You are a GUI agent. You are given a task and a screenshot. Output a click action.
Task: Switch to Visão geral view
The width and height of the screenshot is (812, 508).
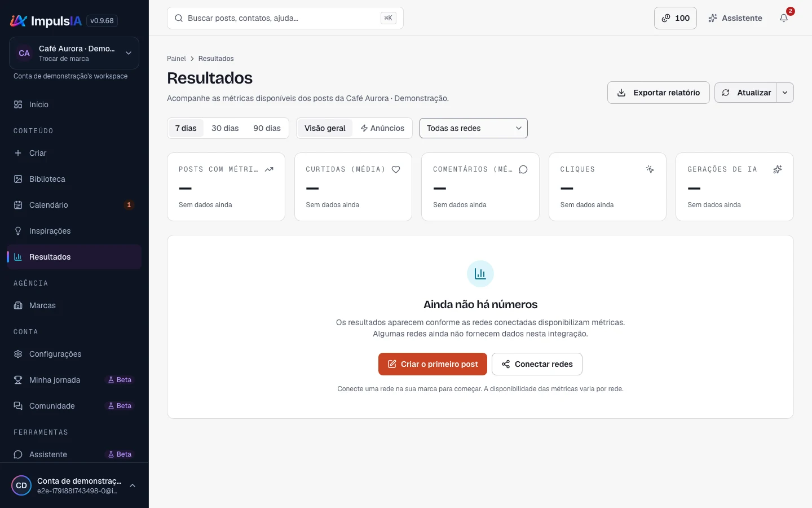click(325, 128)
